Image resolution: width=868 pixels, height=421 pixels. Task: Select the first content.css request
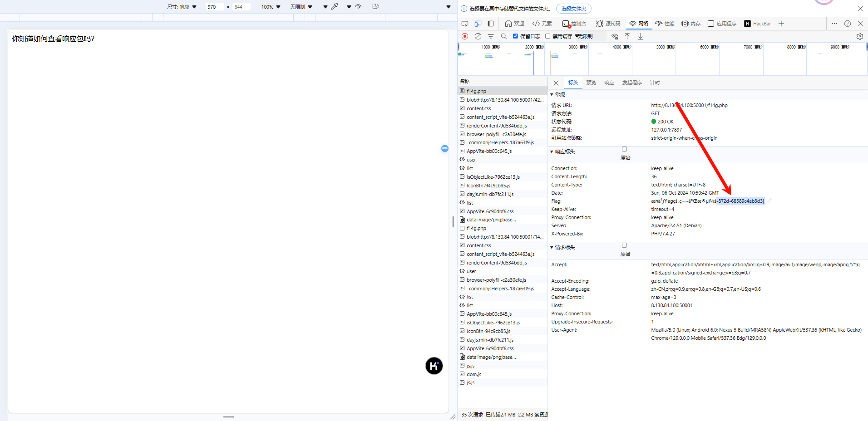[x=503, y=108]
